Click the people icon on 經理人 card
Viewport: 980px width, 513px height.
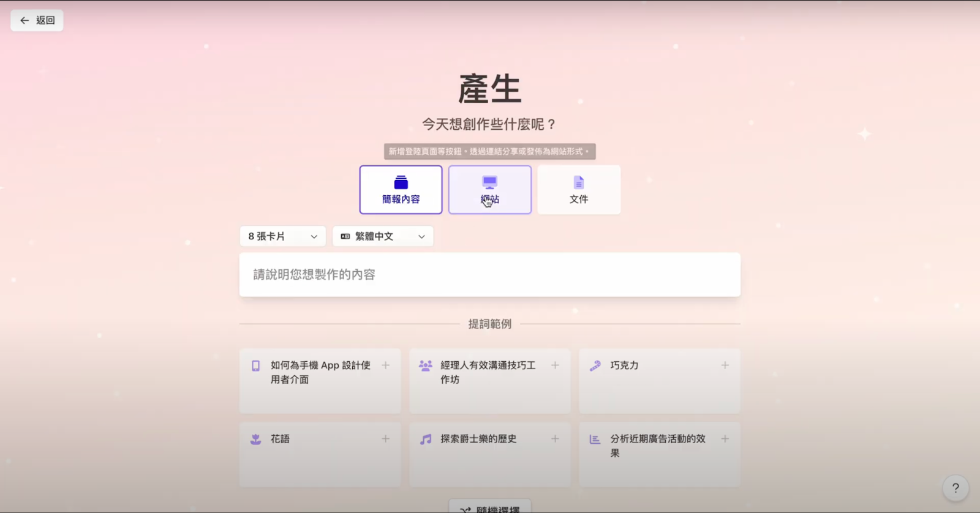pyautogui.click(x=426, y=366)
